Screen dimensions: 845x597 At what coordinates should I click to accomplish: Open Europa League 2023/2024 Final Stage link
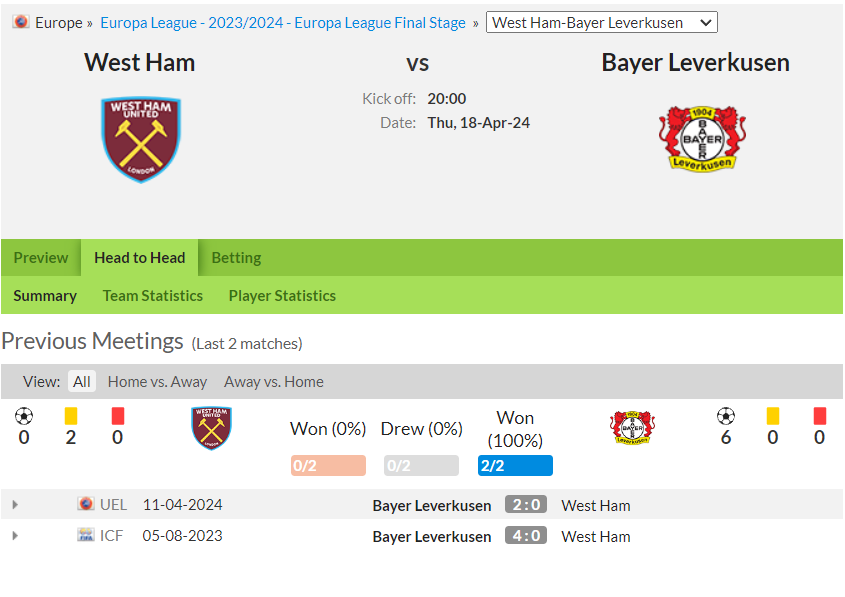pos(283,23)
